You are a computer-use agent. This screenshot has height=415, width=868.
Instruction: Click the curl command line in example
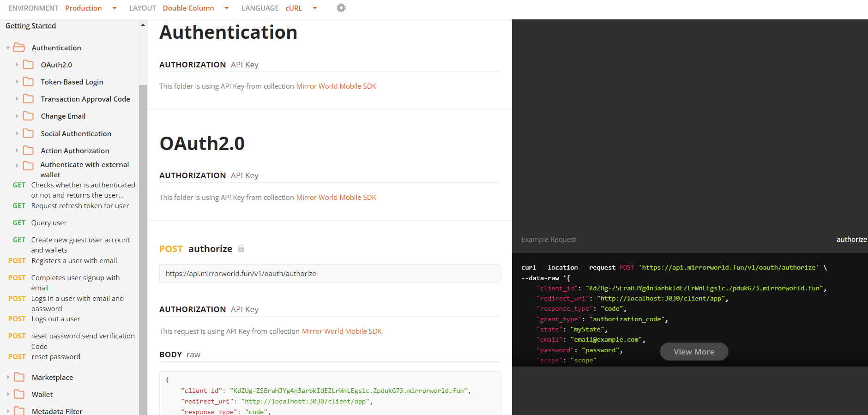(674, 267)
